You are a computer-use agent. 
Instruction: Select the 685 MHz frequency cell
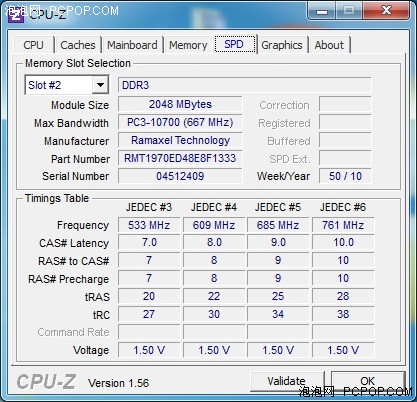[278, 225]
